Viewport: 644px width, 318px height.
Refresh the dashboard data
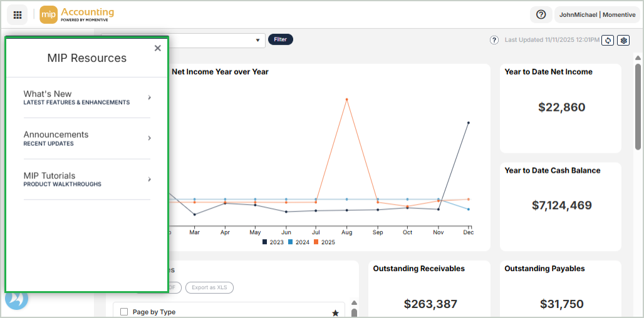point(607,40)
